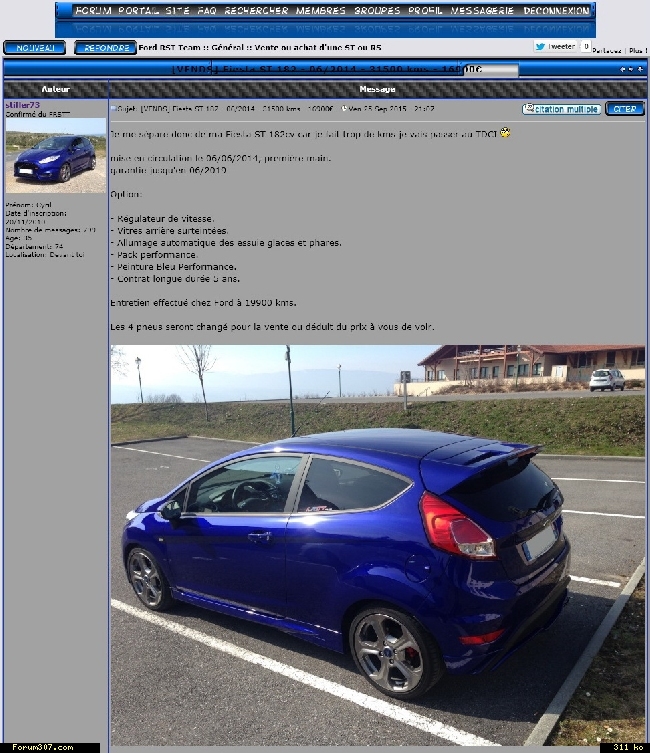Image resolution: width=650 pixels, height=753 pixels.
Task: Quote the post with CITER button
Action: pyautogui.click(x=625, y=109)
